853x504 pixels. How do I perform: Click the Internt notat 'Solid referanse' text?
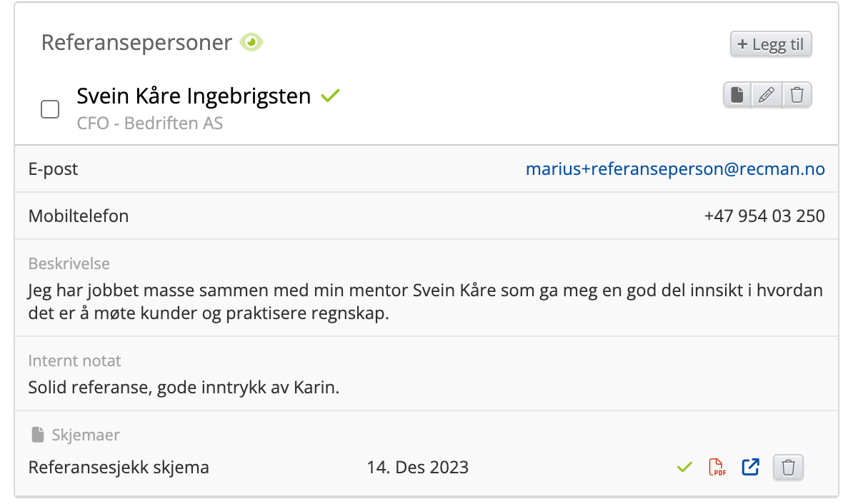coord(183,388)
